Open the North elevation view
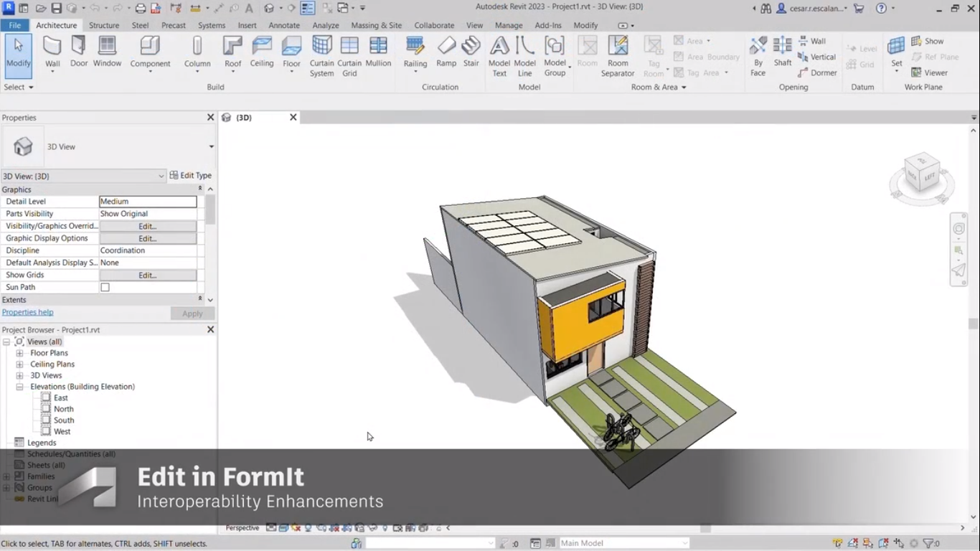The height and width of the screenshot is (551, 980). coord(64,409)
